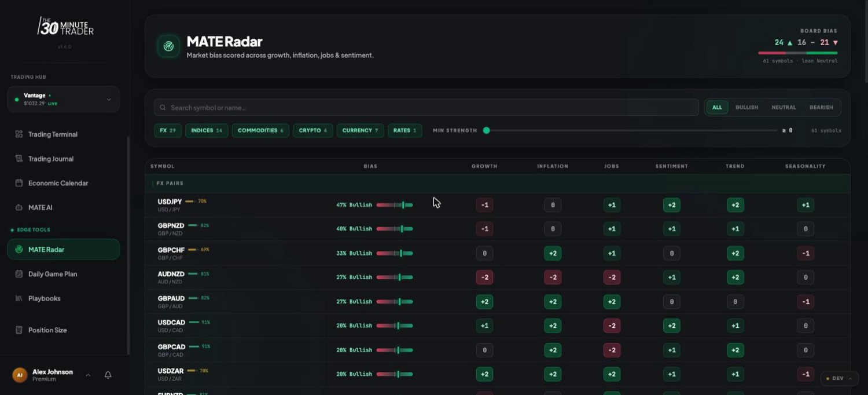868x395 pixels.
Task: Click GBPAUD seasonality score -1
Action: click(805, 302)
